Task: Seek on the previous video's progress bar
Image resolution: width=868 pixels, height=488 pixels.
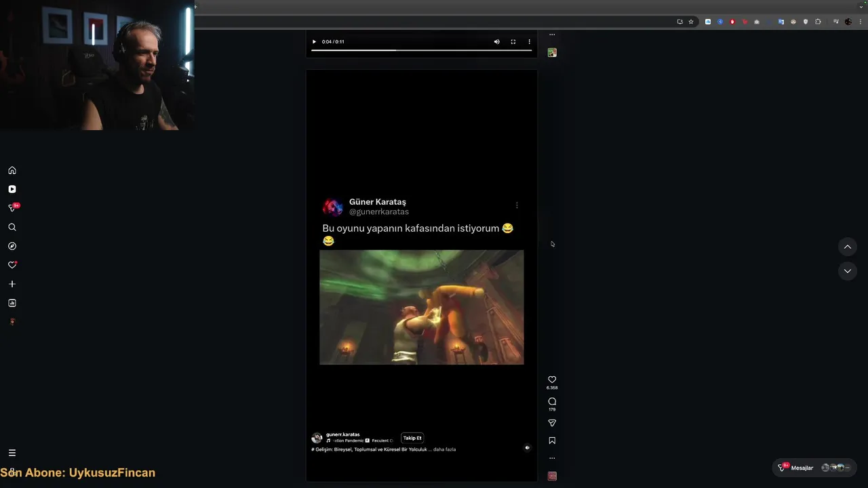Action: coord(421,50)
